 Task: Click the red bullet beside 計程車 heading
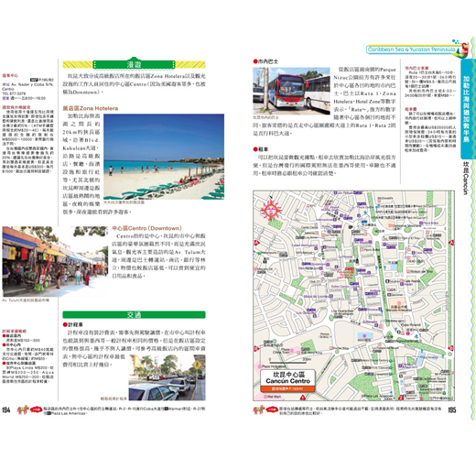pos(65,324)
